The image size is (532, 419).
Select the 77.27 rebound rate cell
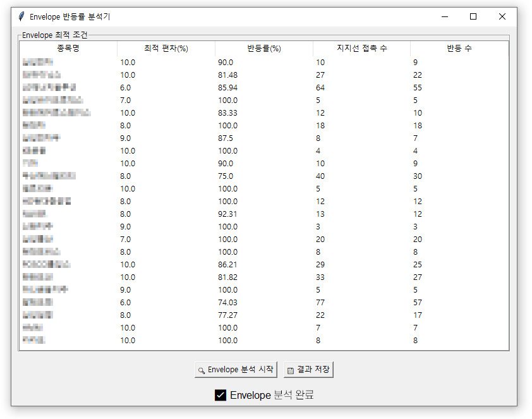(227, 315)
